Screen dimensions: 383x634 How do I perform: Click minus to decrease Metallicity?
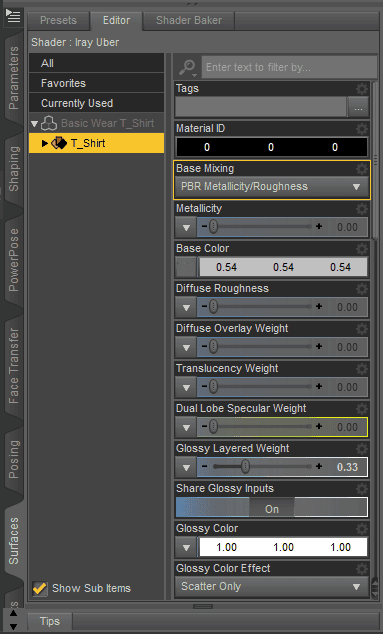[x=204, y=226]
